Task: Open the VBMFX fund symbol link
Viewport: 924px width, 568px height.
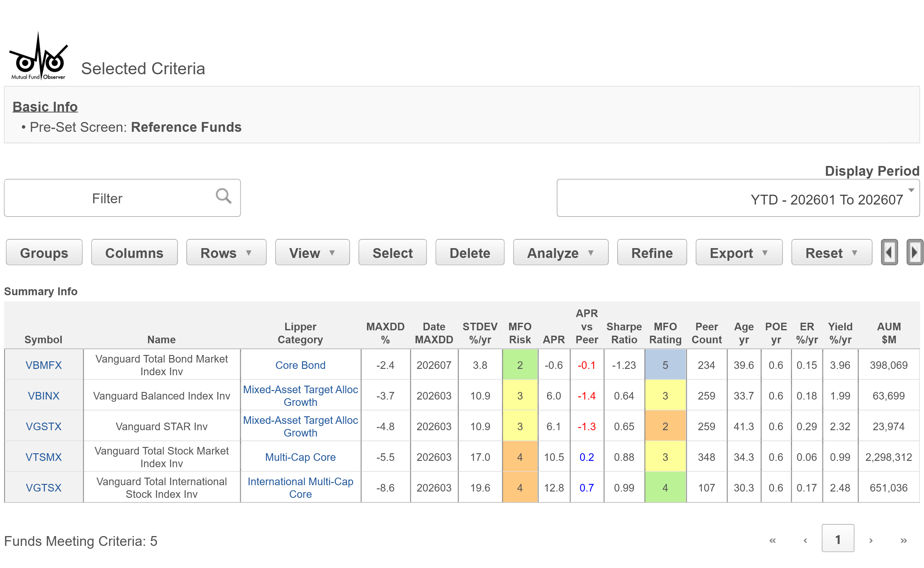Action: tap(44, 365)
